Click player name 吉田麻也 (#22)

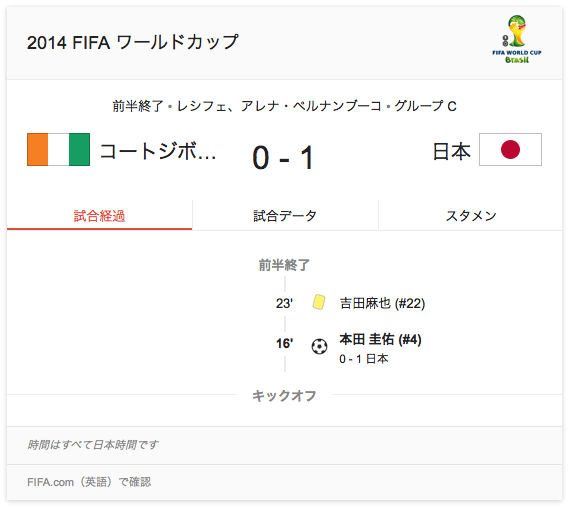pos(382,303)
